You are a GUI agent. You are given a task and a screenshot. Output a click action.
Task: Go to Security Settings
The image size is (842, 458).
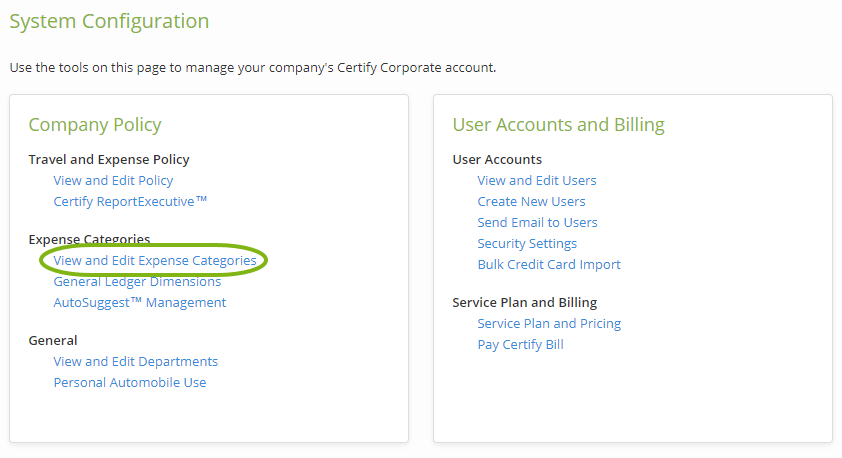point(527,244)
